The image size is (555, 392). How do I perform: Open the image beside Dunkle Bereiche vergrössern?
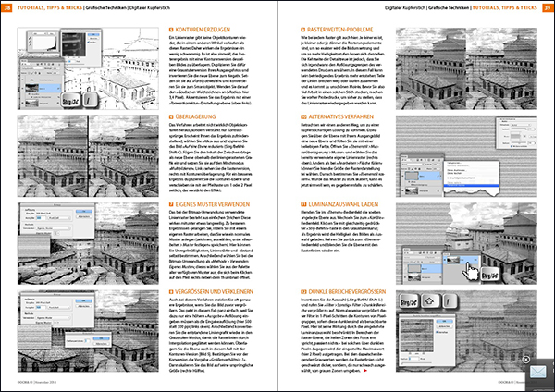[x=466, y=331]
